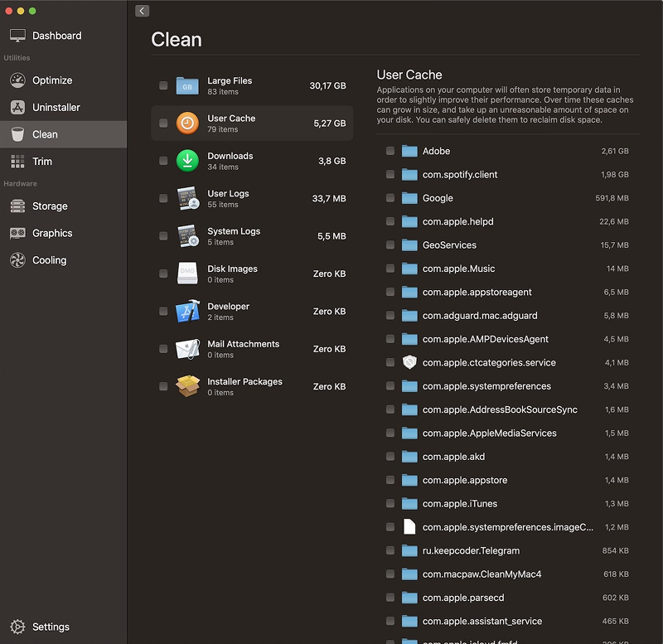
Task: Open Settings label in the sidebar
Action: click(51, 627)
